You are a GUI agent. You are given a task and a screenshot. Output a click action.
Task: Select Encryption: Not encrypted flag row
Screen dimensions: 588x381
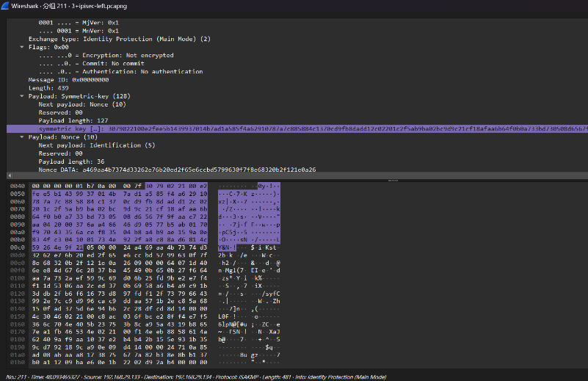(x=106, y=55)
